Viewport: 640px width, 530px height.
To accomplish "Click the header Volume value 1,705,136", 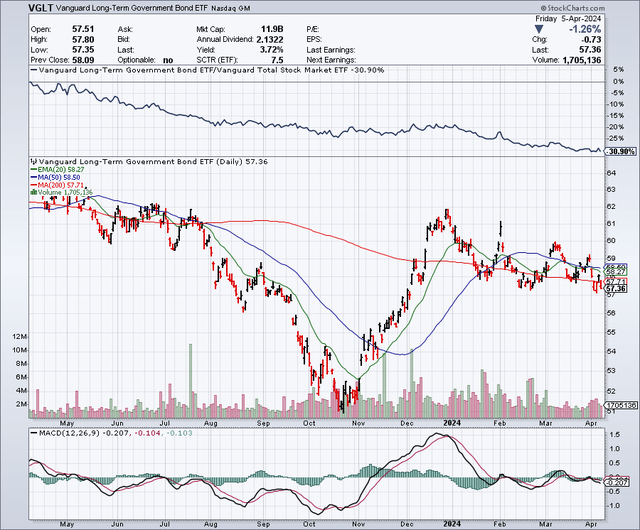I will click(582, 60).
